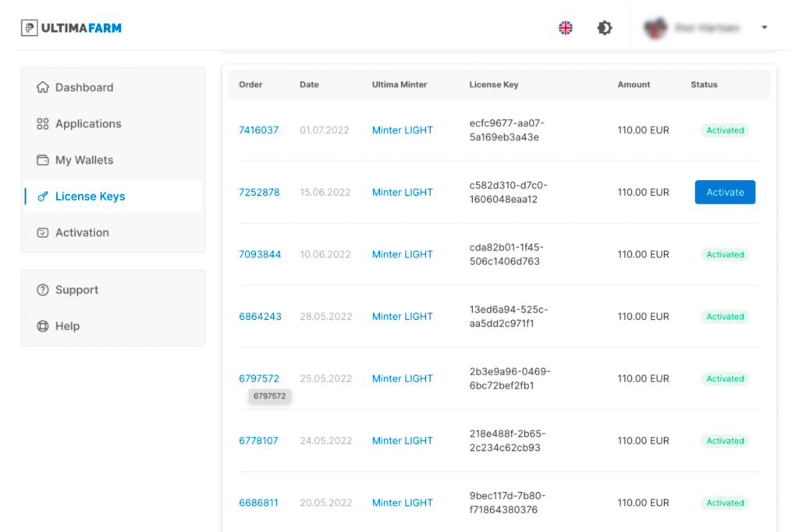Viewport: 799px width, 532px height.
Task: Click the Activated badge for order 6797572
Action: pyautogui.click(x=725, y=379)
